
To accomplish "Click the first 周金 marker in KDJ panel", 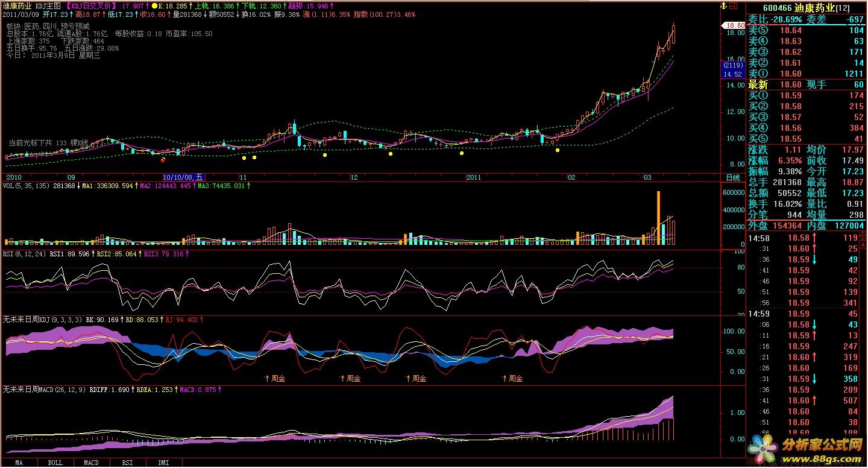I will click(275, 379).
